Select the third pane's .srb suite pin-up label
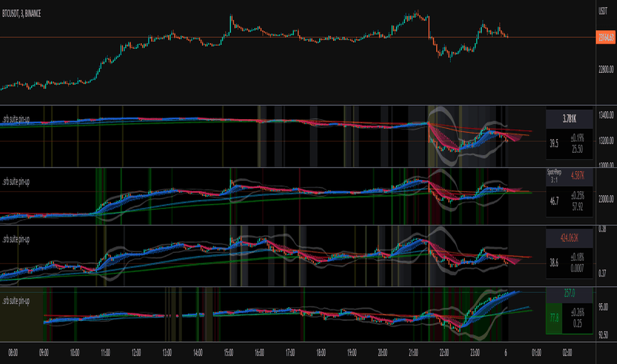 click(16, 240)
